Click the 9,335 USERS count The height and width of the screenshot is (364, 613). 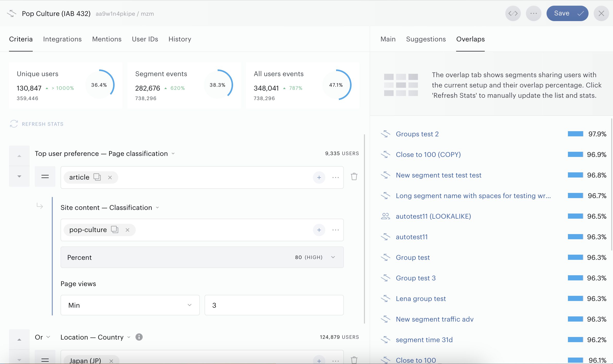342,154
